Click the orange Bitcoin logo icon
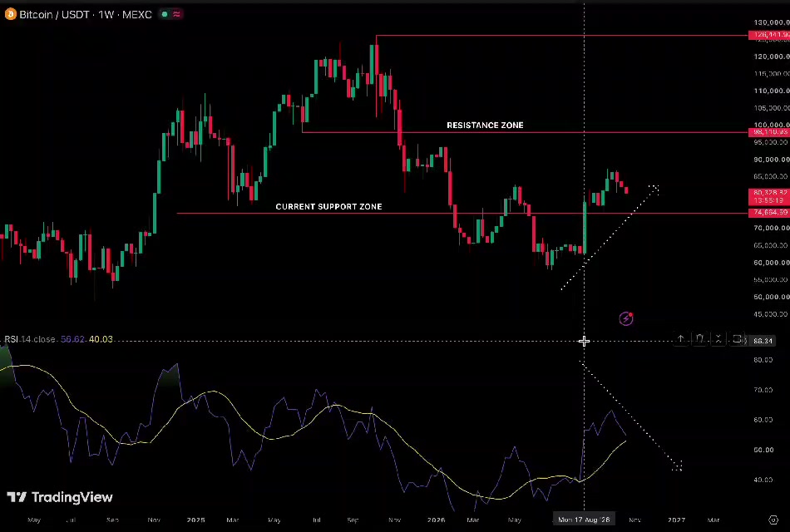This screenshot has height=532, width=790. click(x=10, y=15)
